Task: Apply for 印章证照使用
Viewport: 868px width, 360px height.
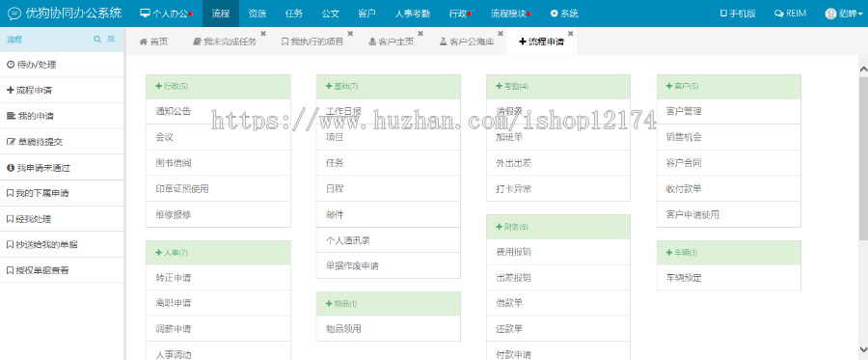Action: [218, 189]
